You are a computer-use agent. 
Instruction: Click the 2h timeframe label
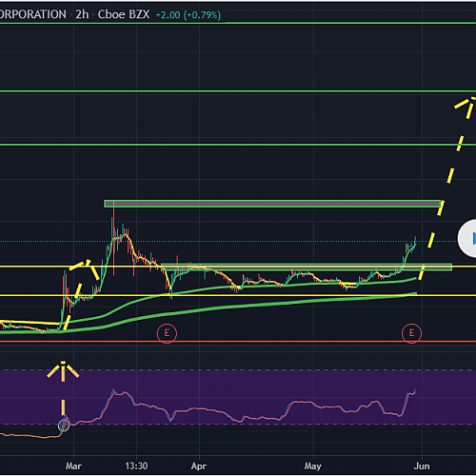82,14
